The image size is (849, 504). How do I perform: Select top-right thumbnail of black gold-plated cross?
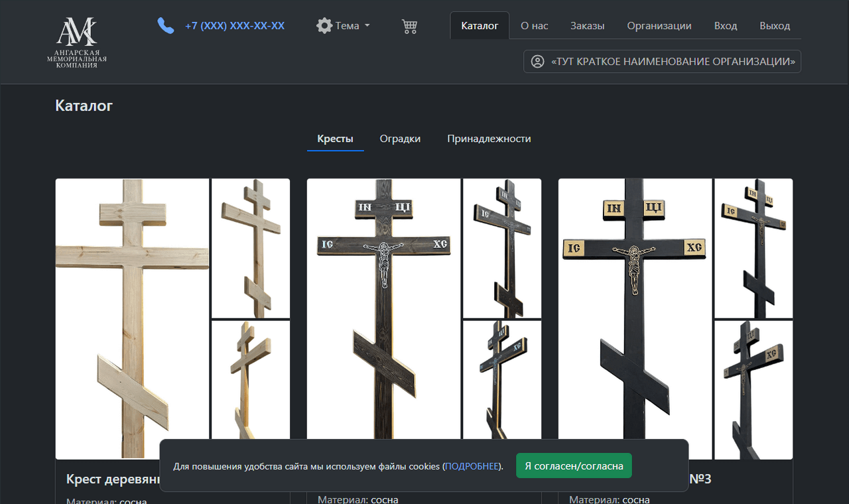(753, 248)
